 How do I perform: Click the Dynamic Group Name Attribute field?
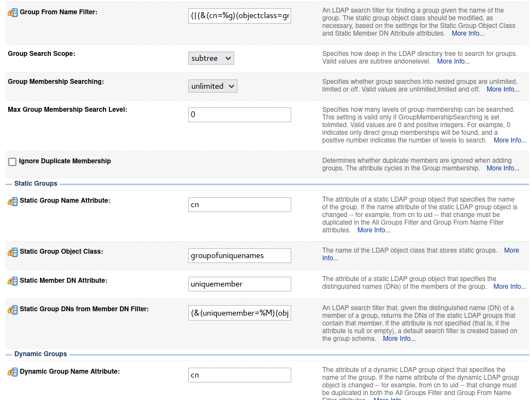tap(239, 375)
